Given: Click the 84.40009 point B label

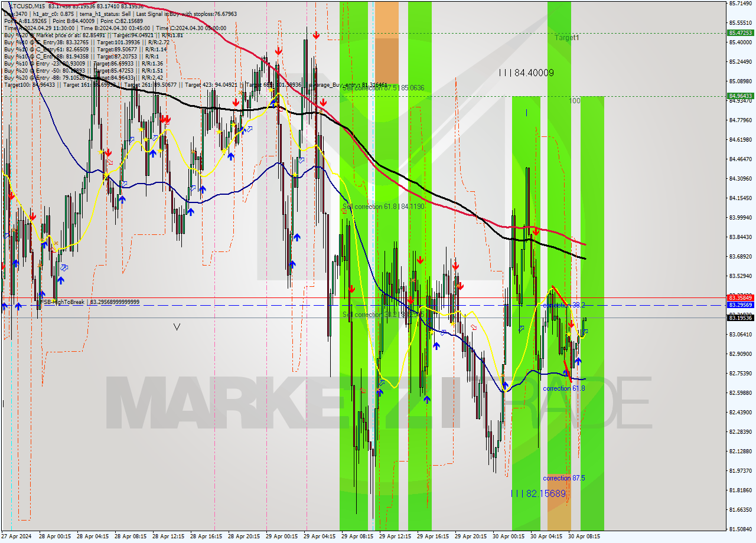Looking at the screenshot, I should tap(526, 73).
